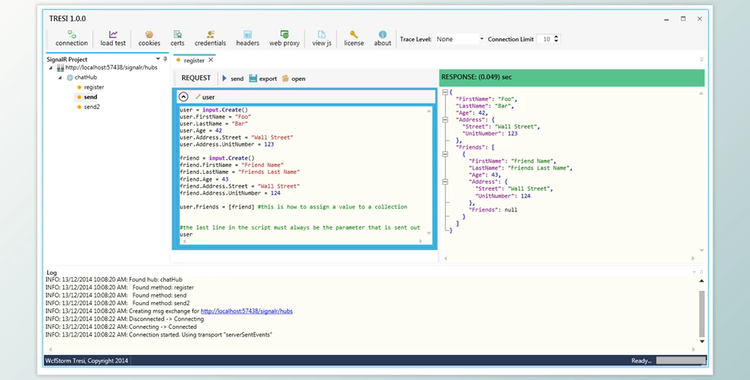Collapse the chatHub tree node
The image size is (750, 380).
tap(60, 78)
